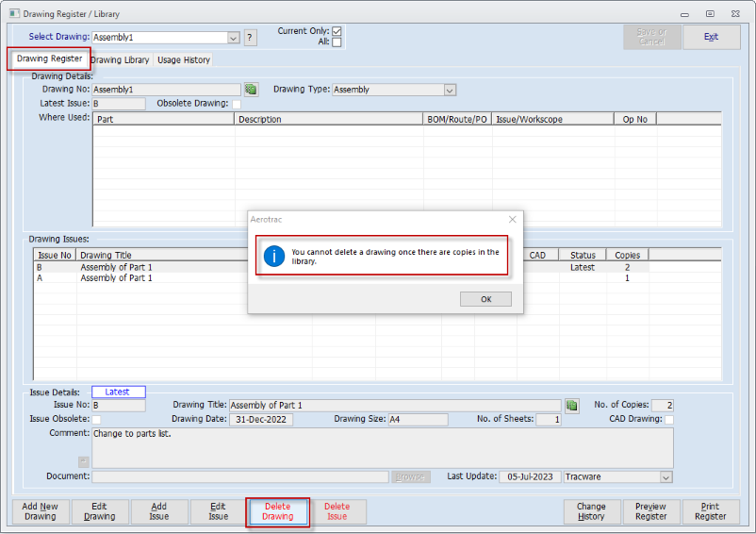
Task: Switch to the Drawing Library tab
Action: 121,59
